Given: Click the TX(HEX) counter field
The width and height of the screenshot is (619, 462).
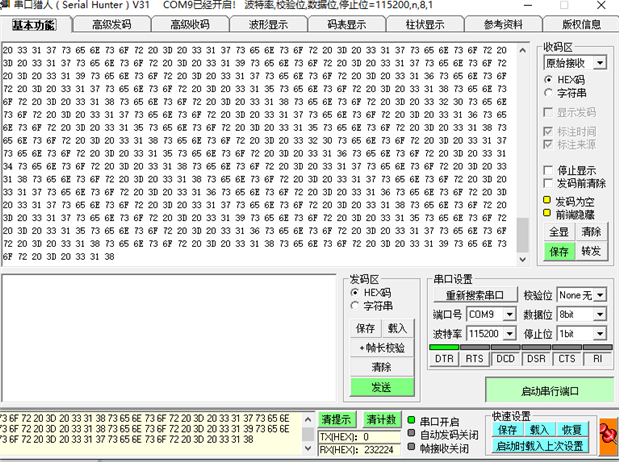Looking at the screenshot, I should click(x=359, y=437).
